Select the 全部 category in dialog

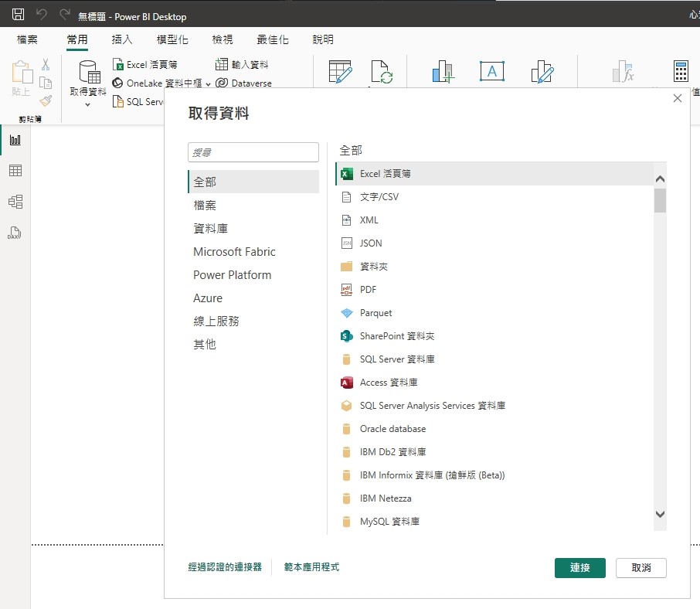tap(253, 182)
